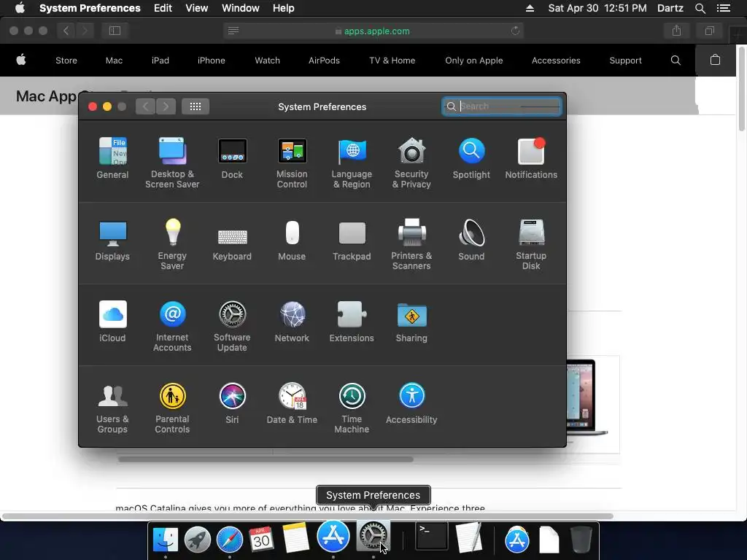Open the Accessibility preferences pane
Image resolution: width=747 pixels, height=560 pixels.
click(x=411, y=402)
